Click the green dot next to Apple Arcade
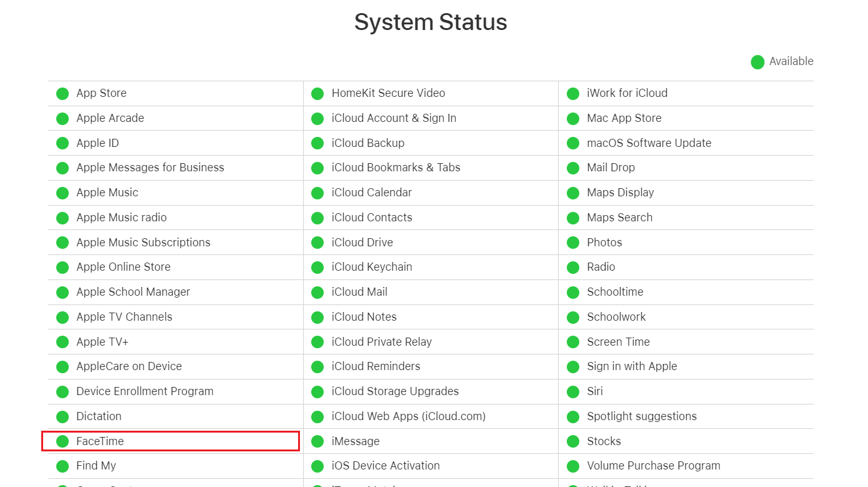This screenshot has height=487, width=868. tap(62, 118)
